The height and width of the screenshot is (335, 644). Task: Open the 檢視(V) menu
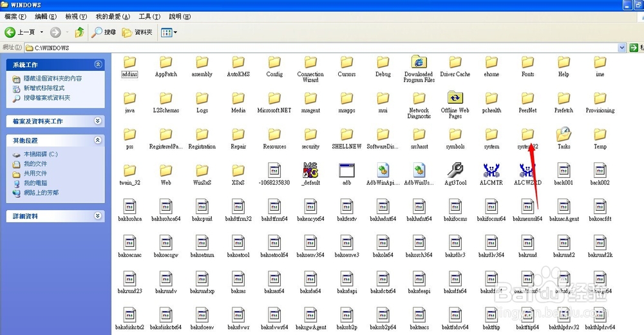[x=76, y=17]
